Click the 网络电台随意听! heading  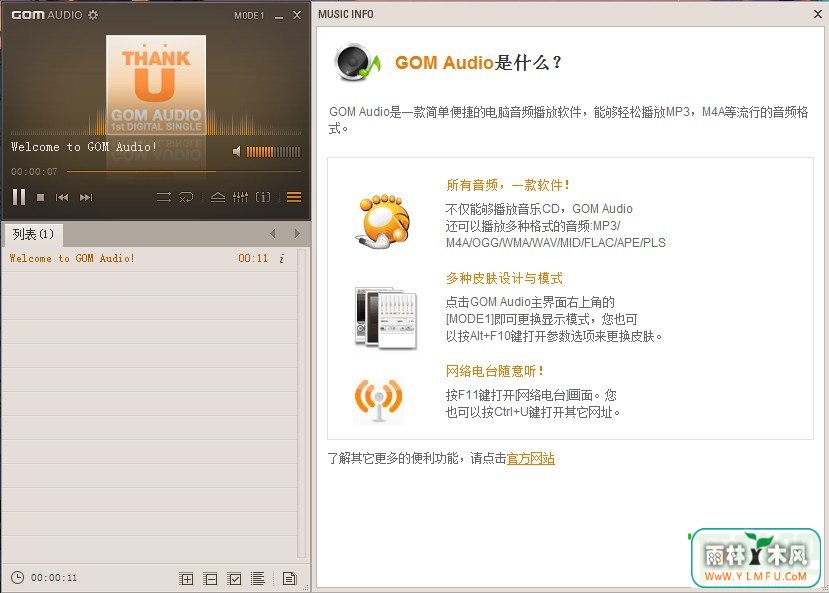click(x=494, y=371)
